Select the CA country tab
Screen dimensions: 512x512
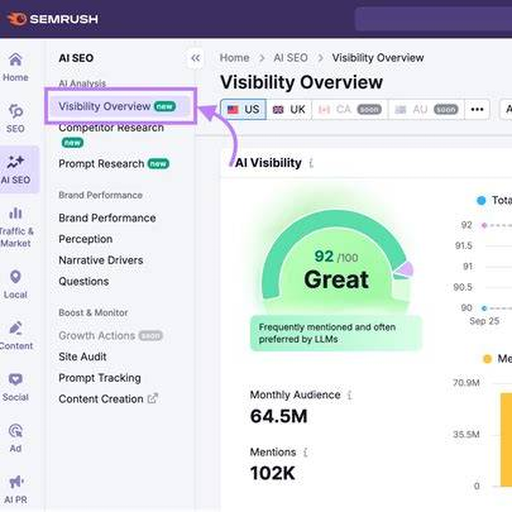pyautogui.click(x=350, y=109)
